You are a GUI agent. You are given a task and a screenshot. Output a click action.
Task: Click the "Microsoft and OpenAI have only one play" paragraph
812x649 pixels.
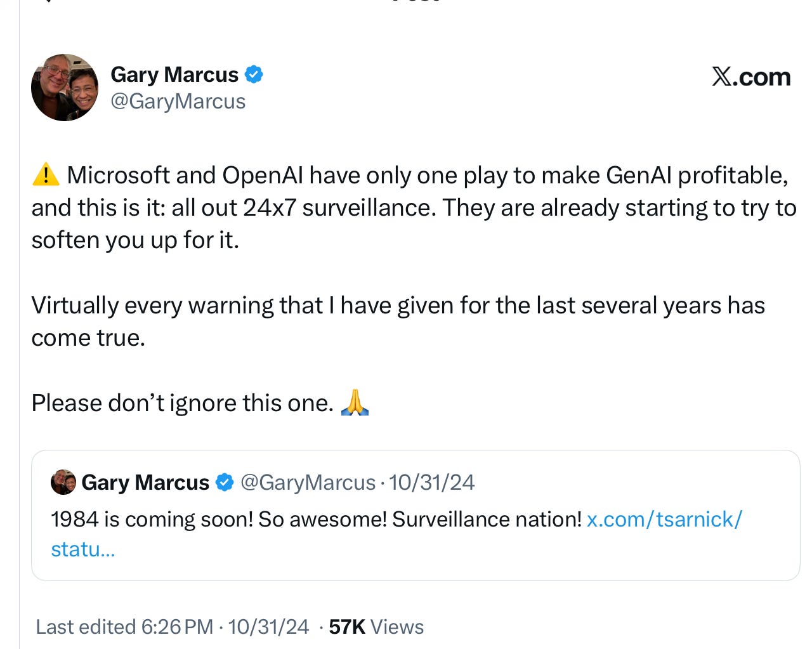(x=414, y=207)
